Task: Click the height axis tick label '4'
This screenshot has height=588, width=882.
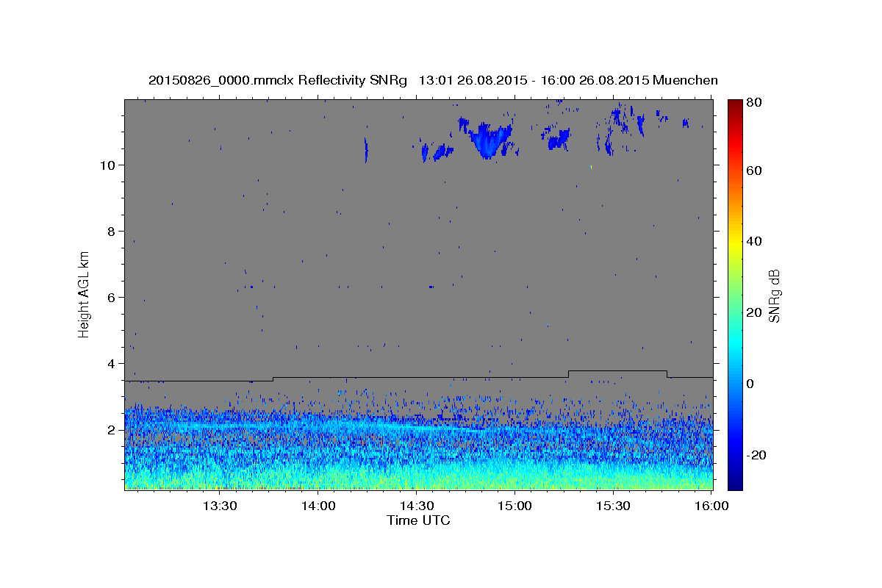Action: click(112, 363)
